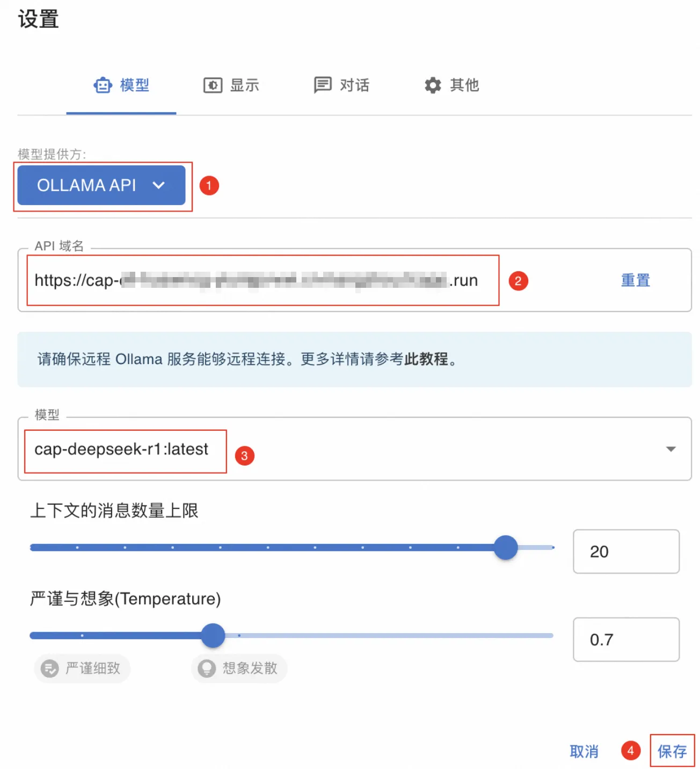Click the temperature value field showing 0.7
This screenshot has width=700, height=769.
626,640
